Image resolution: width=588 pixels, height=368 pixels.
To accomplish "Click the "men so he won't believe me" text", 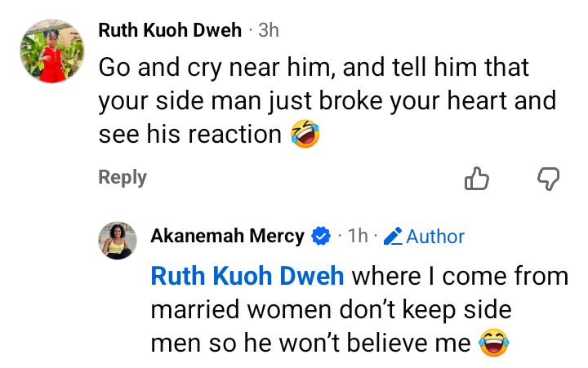I will 310,344.
